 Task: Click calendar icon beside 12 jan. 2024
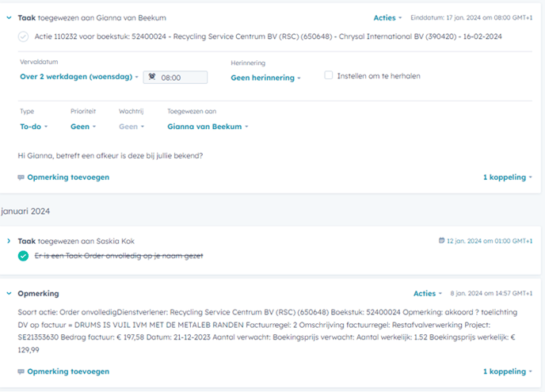[x=441, y=241]
